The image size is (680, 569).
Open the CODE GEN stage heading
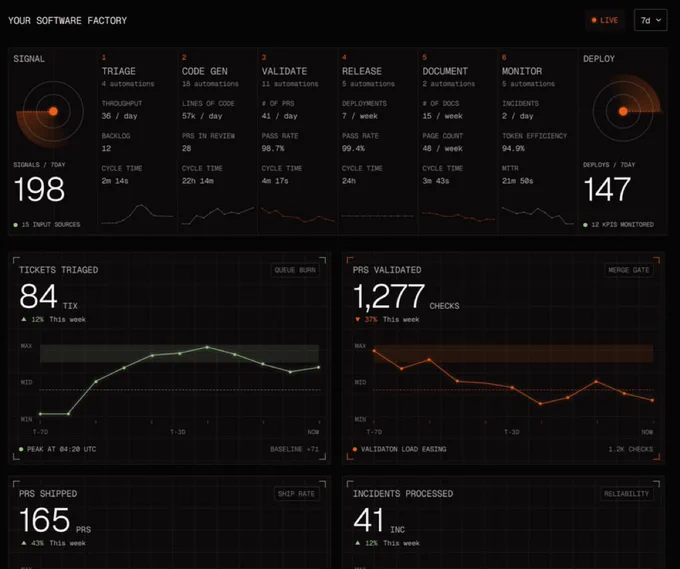coord(205,71)
